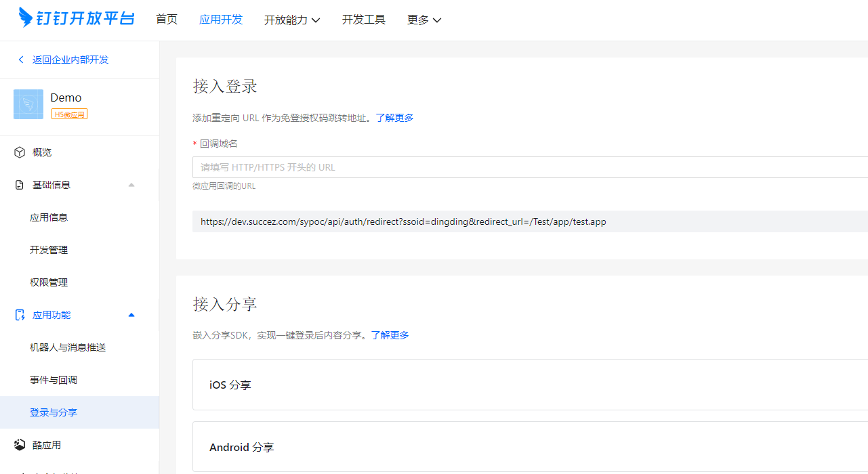Screen dimensions: 868x474
Task: Click the 钉钉开放平台 logo
Action: (75, 20)
